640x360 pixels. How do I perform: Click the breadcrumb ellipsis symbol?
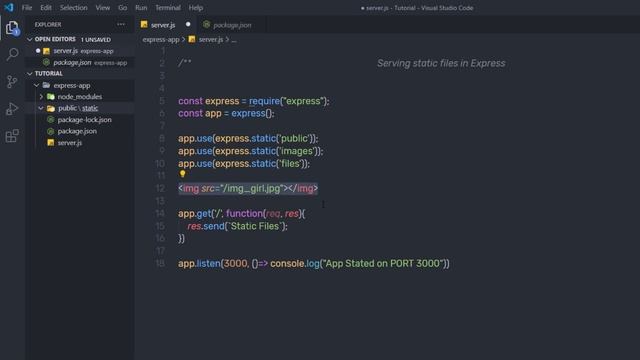234,40
